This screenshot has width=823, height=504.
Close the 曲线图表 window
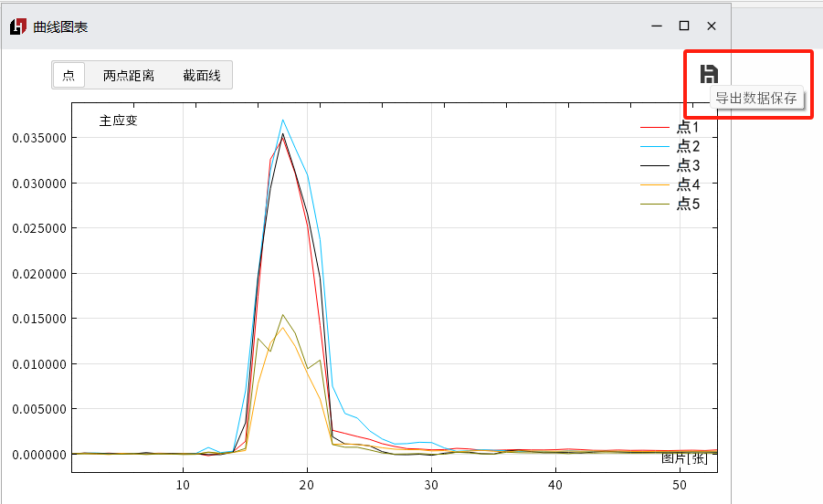click(x=712, y=26)
